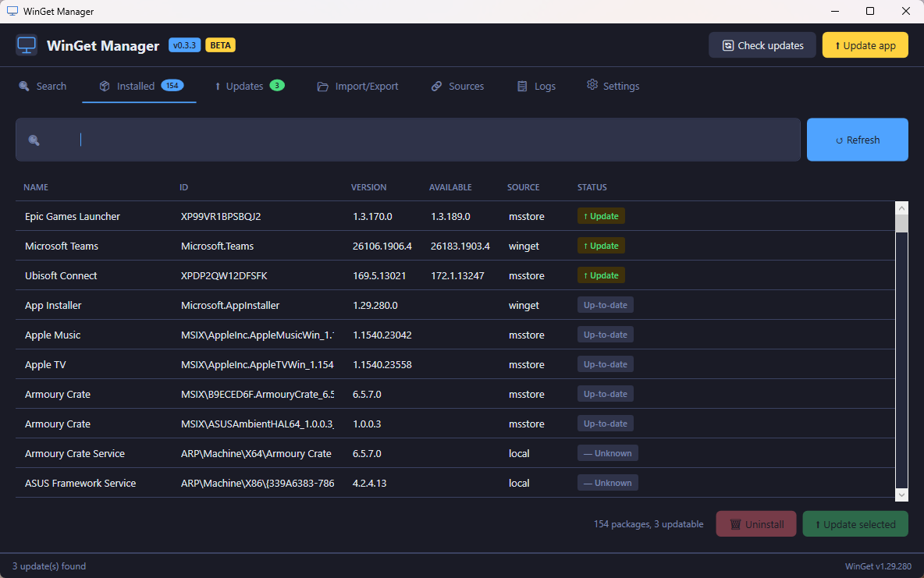Viewport: 924px width, 578px height.
Task: Switch to the Import/Export tab
Action: pyautogui.click(x=357, y=86)
